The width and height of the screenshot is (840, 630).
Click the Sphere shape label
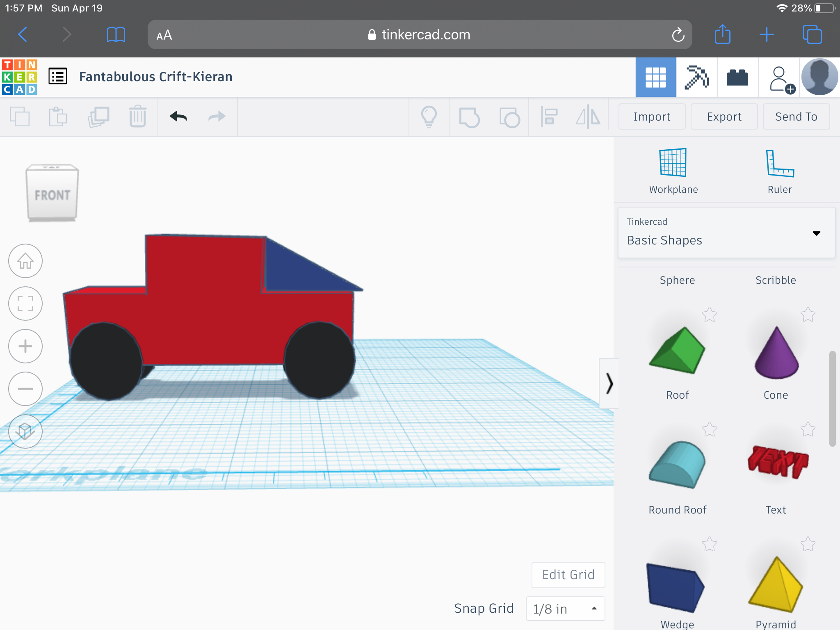pos(677,280)
